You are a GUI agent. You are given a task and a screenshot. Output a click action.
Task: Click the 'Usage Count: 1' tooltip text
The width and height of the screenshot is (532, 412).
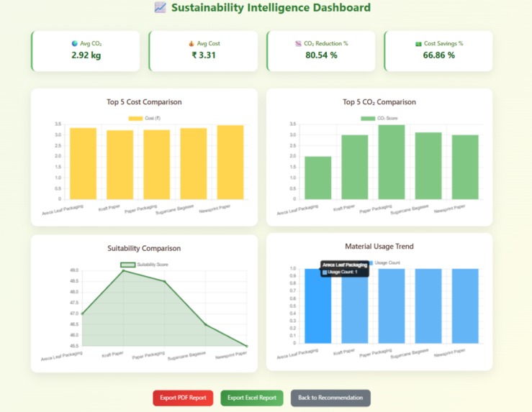pos(343,272)
